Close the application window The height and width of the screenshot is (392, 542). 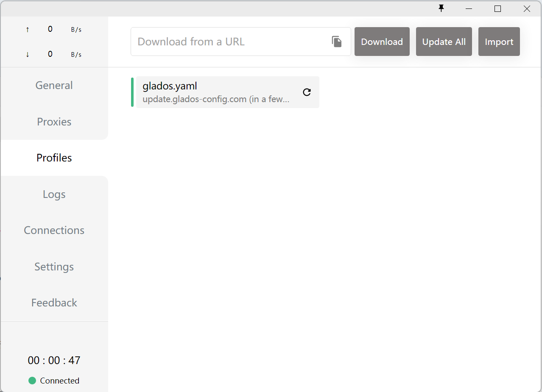coord(527,8)
